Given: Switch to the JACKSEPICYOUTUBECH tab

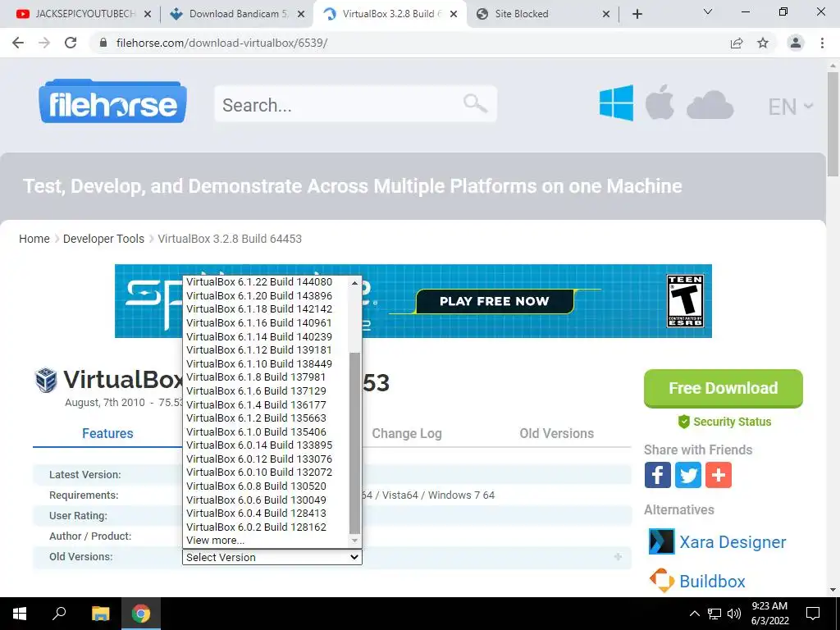Looking at the screenshot, I should pyautogui.click(x=84, y=14).
